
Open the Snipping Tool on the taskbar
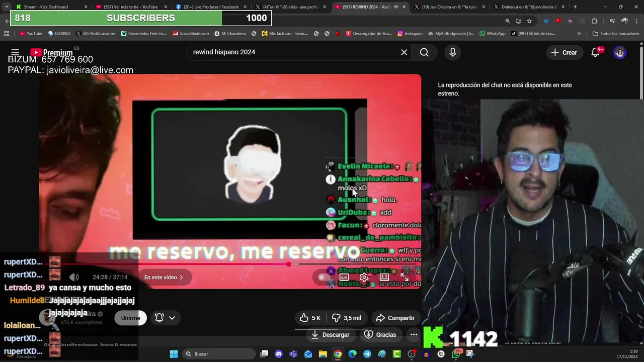click(x=470, y=354)
